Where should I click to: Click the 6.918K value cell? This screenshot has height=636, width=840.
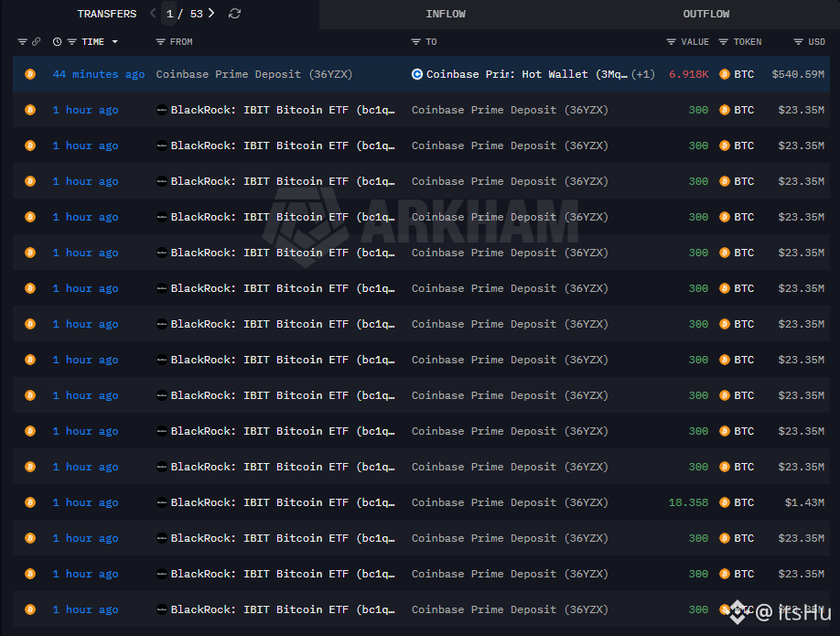688,74
